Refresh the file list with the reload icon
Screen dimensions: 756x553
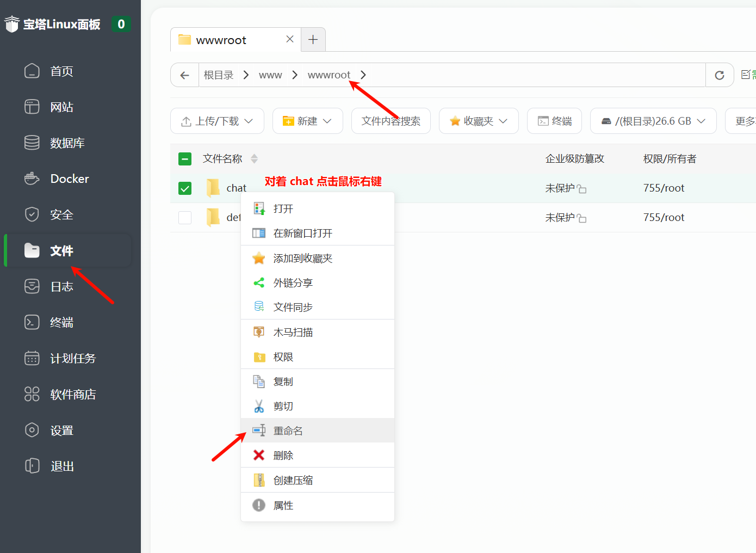(x=719, y=75)
